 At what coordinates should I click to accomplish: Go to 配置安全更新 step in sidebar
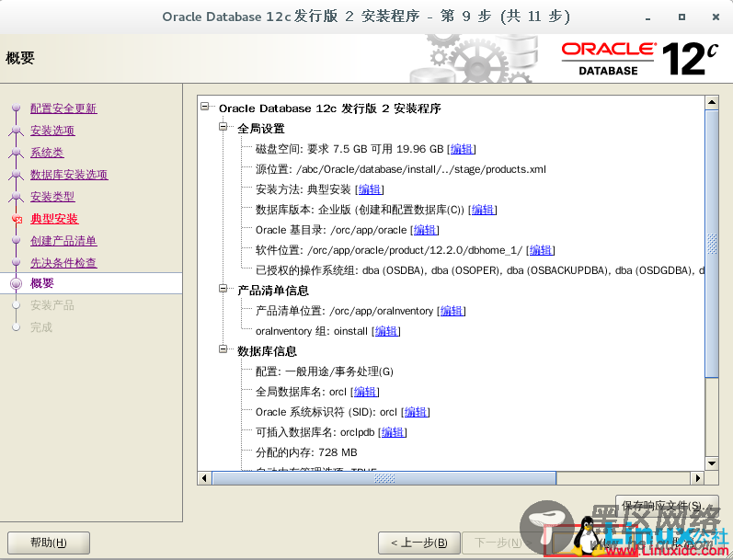coord(63,109)
